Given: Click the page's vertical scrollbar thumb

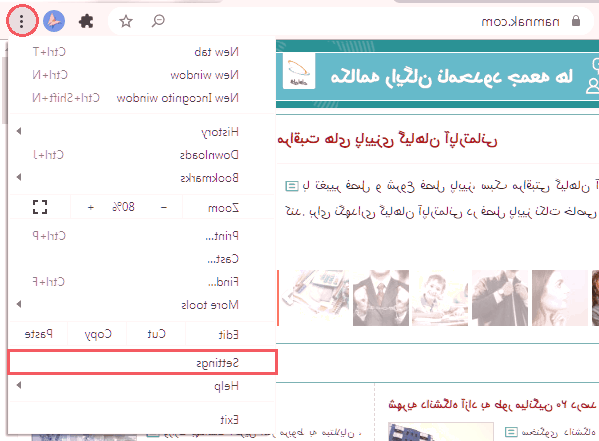Looking at the screenshot, I should pyautogui.click(x=4, y=91).
